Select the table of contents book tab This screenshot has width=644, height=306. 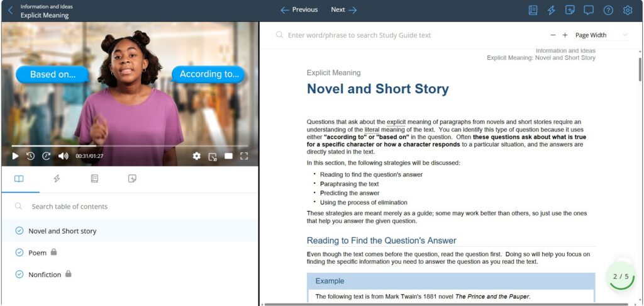(19, 179)
